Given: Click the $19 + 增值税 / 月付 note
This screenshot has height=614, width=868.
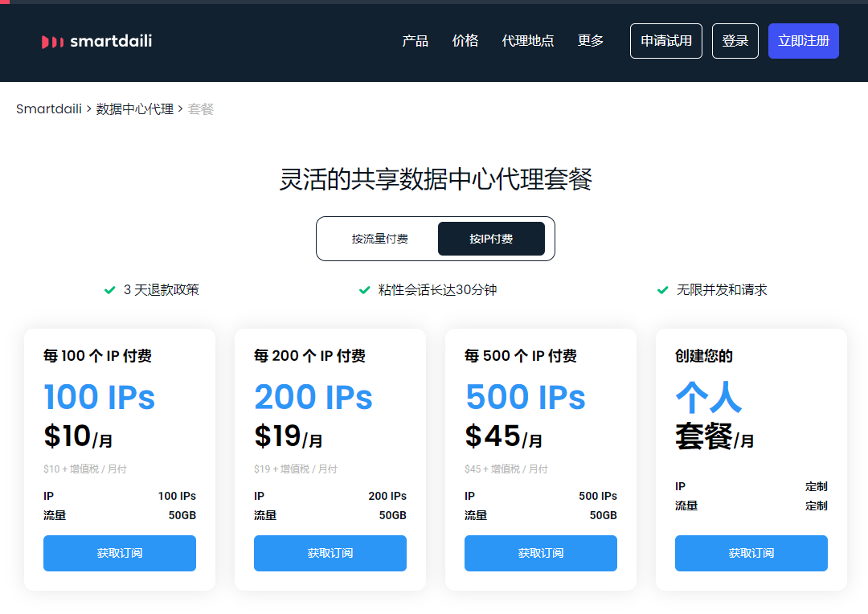Looking at the screenshot, I should pyautogui.click(x=296, y=469).
